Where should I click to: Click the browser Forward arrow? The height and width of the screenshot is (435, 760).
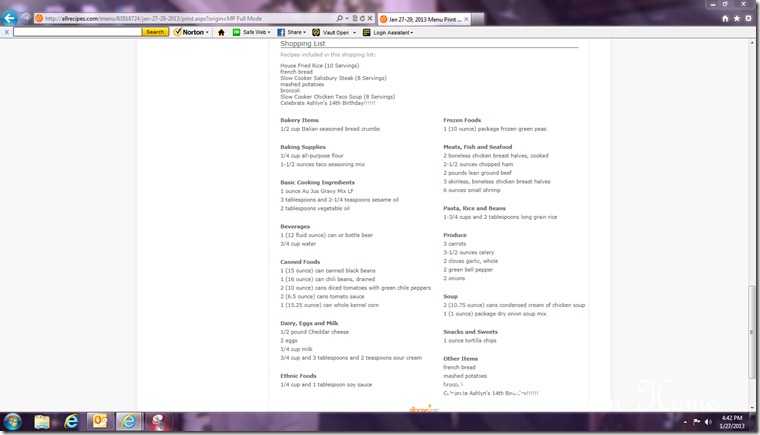click(25, 18)
